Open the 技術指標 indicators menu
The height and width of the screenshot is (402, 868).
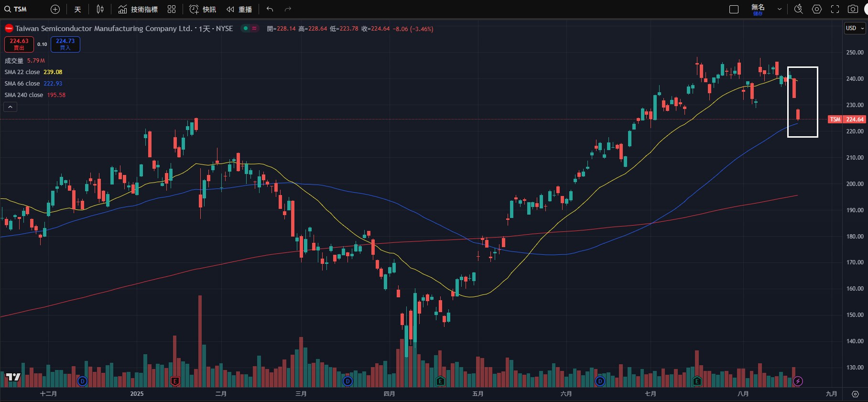point(138,9)
